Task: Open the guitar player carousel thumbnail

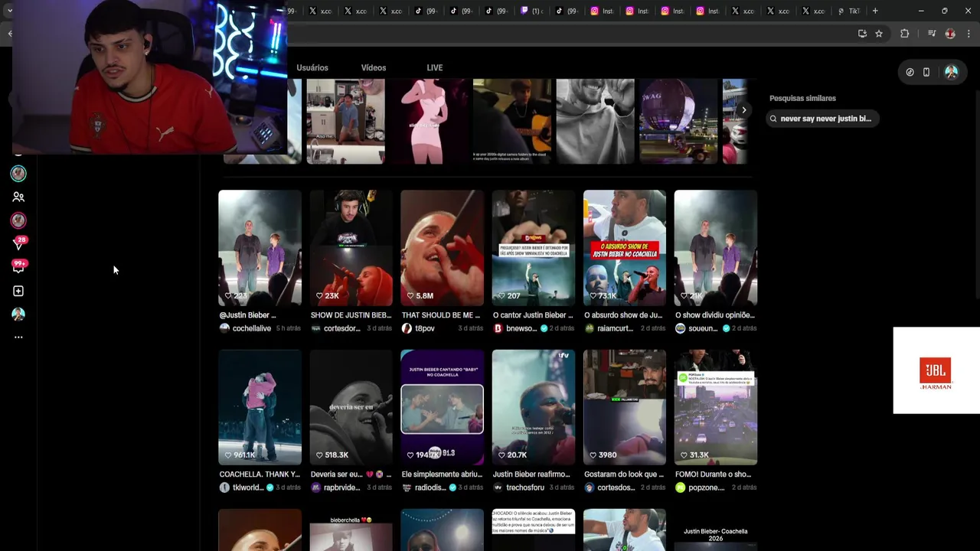Action: pyautogui.click(x=512, y=121)
